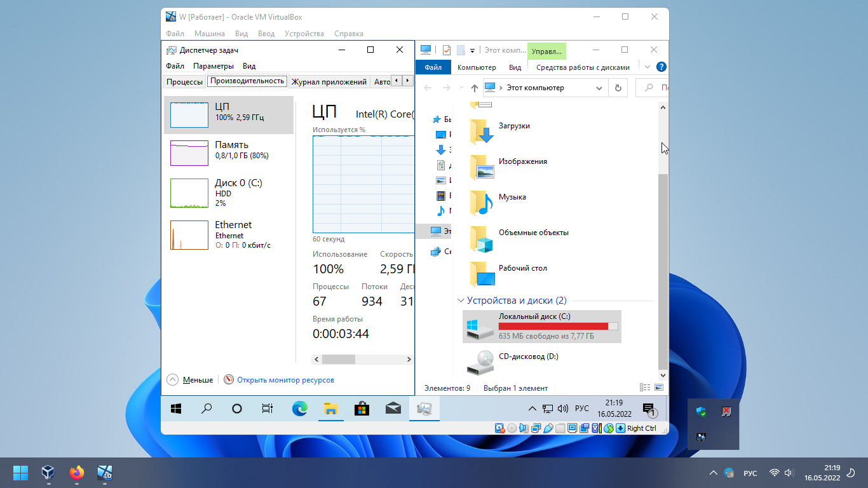Click right arrow of Task Manager horizontal scrollbar
Screen dimensions: 868x488
point(409,359)
